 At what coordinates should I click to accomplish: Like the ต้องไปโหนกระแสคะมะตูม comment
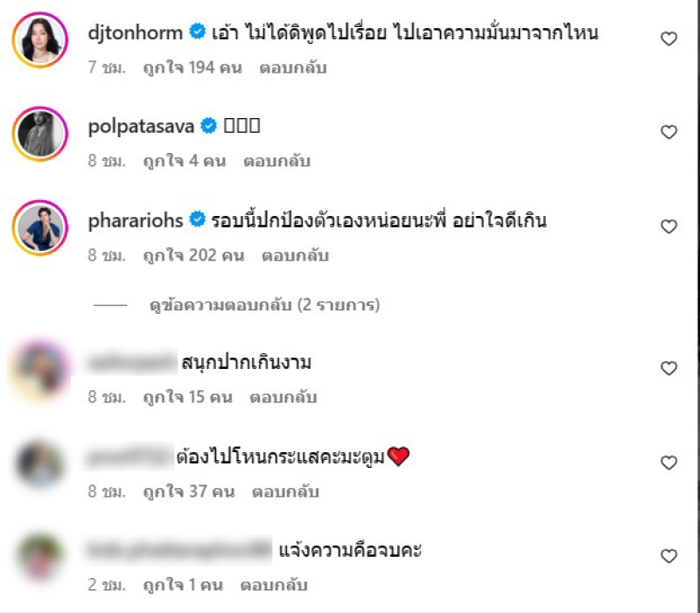coord(668,463)
